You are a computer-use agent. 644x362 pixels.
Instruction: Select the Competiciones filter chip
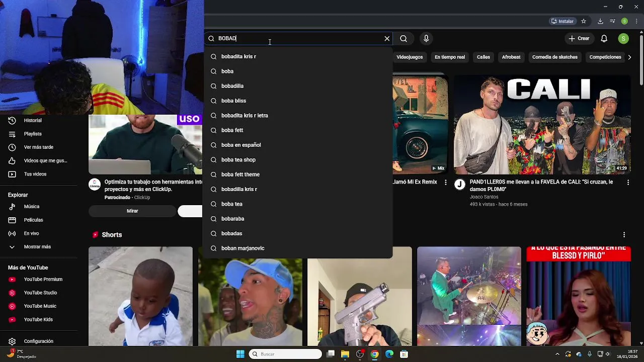(605, 57)
